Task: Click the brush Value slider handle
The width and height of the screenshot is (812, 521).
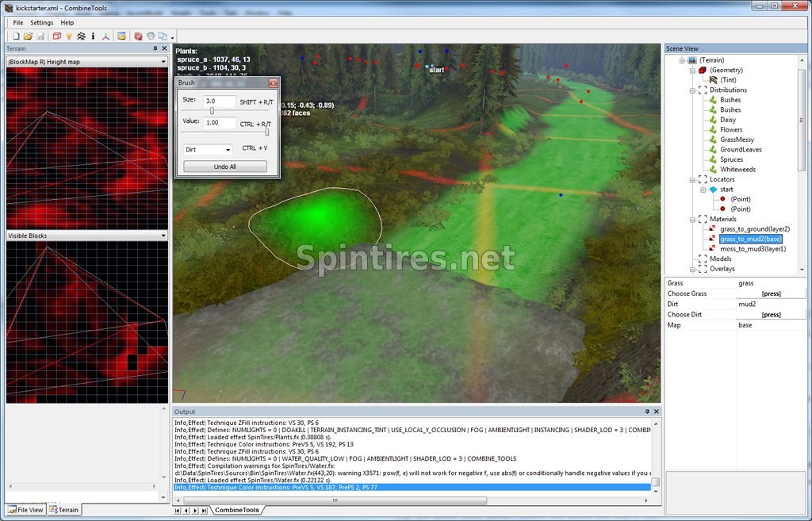Action: coord(266,132)
